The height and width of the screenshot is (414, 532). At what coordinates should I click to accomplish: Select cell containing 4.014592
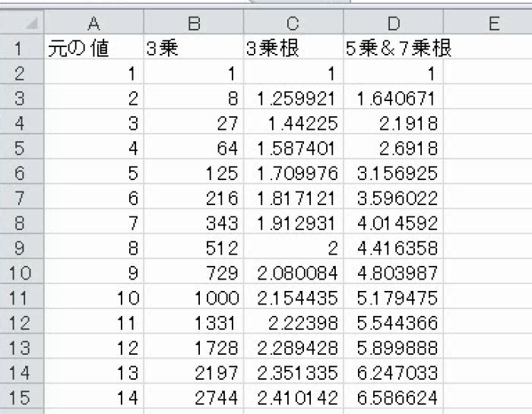tap(393, 221)
